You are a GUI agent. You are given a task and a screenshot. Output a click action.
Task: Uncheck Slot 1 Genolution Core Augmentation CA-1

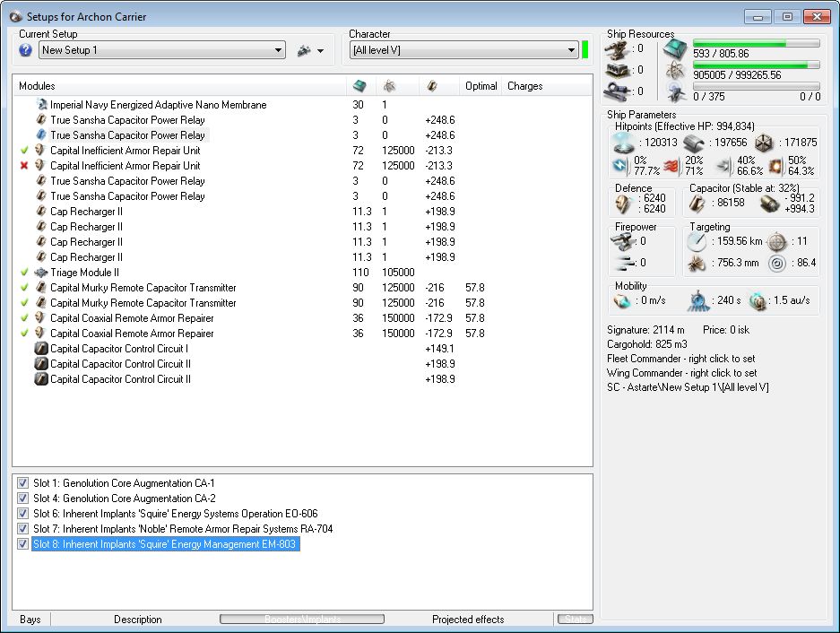[x=22, y=483]
